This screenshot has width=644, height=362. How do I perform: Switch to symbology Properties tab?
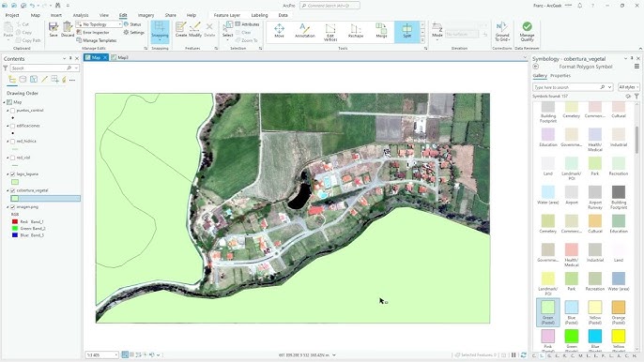point(560,76)
